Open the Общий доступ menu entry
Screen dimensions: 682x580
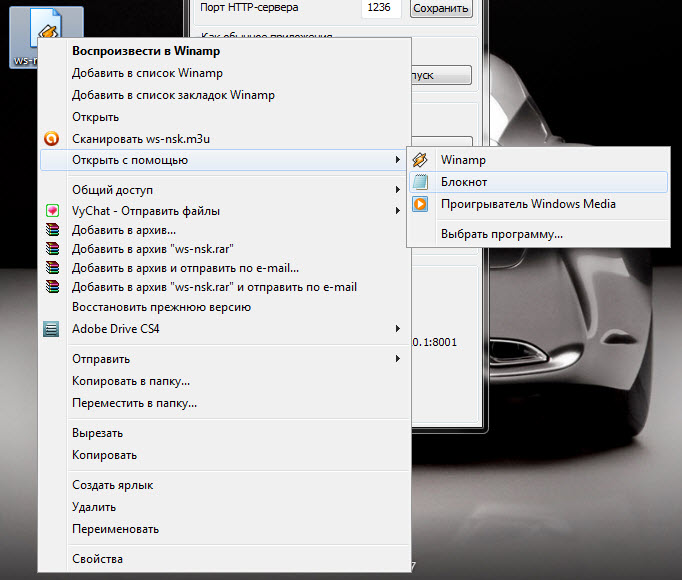pos(225,190)
